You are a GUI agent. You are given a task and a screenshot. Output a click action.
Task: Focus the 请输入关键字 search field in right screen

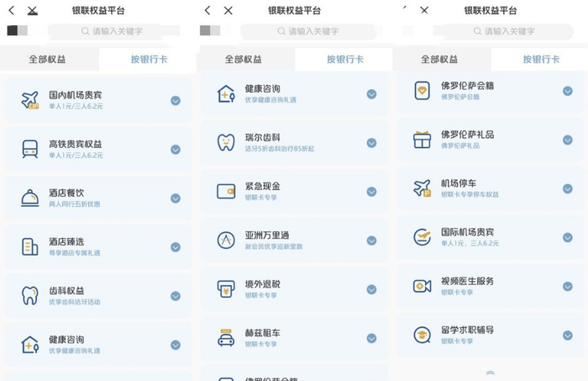(504, 31)
